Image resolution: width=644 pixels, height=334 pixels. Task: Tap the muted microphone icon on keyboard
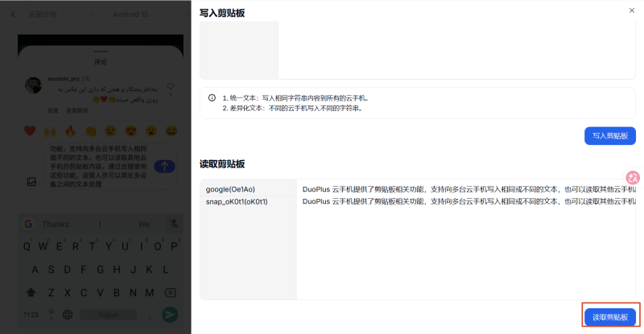coord(174,224)
